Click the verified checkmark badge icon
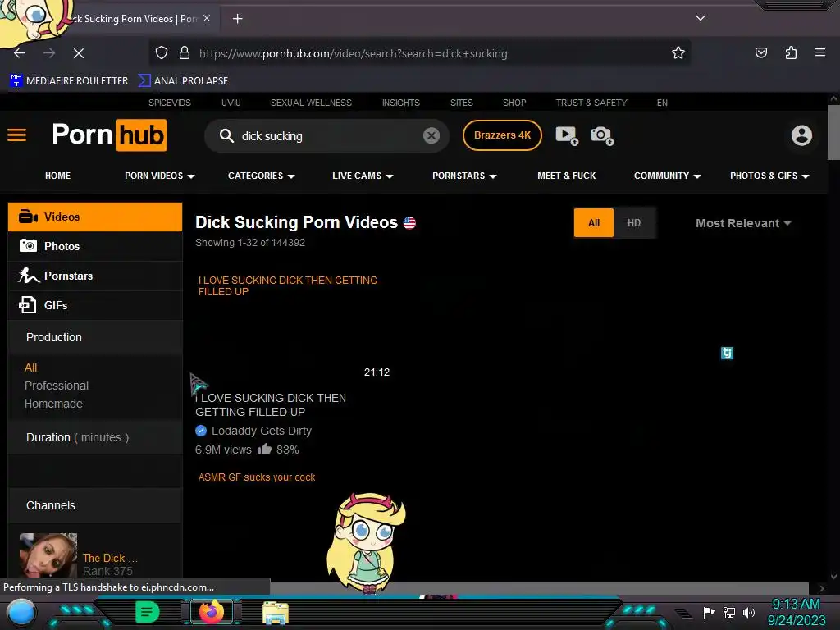This screenshot has width=840, height=630. pos(201,430)
